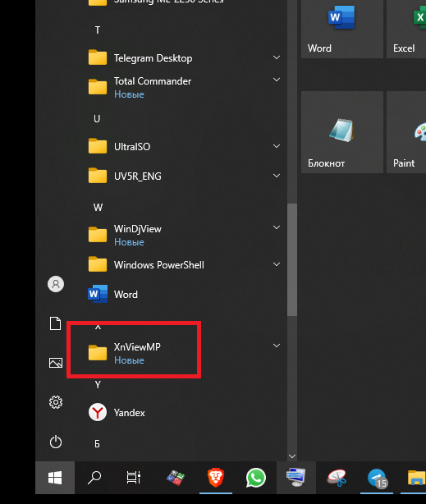Open Settings gear in Start sidebar
Screen dimensions: 426x504
[x=56, y=402]
